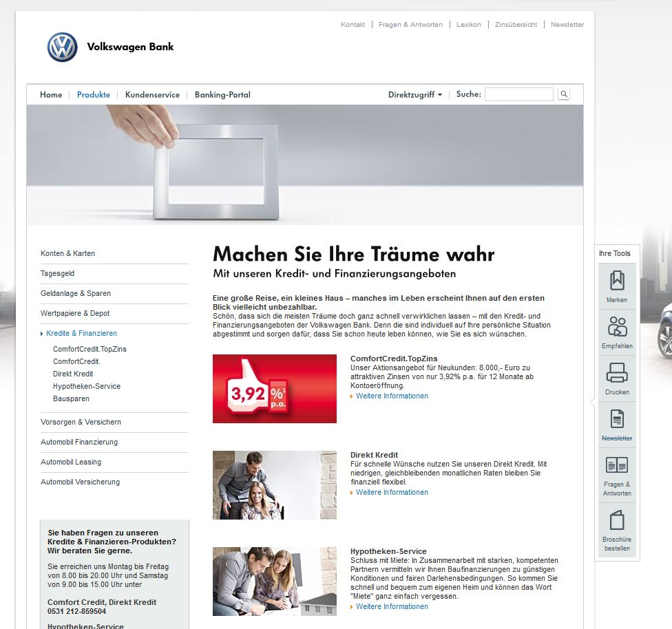Click the Newsletter document icon in tools
672x629 pixels.
click(x=617, y=419)
